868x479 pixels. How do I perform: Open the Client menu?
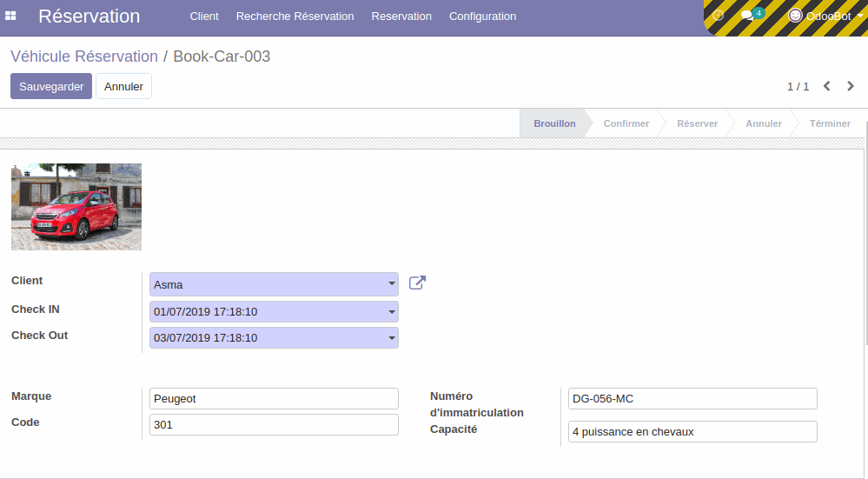point(204,17)
